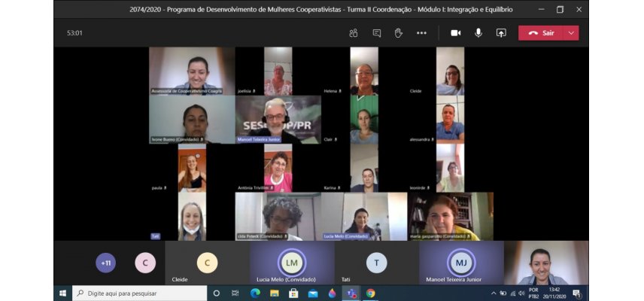Open the More actions ellipsis menu
The image size is (644, 301).
click(x=421, y=33)
